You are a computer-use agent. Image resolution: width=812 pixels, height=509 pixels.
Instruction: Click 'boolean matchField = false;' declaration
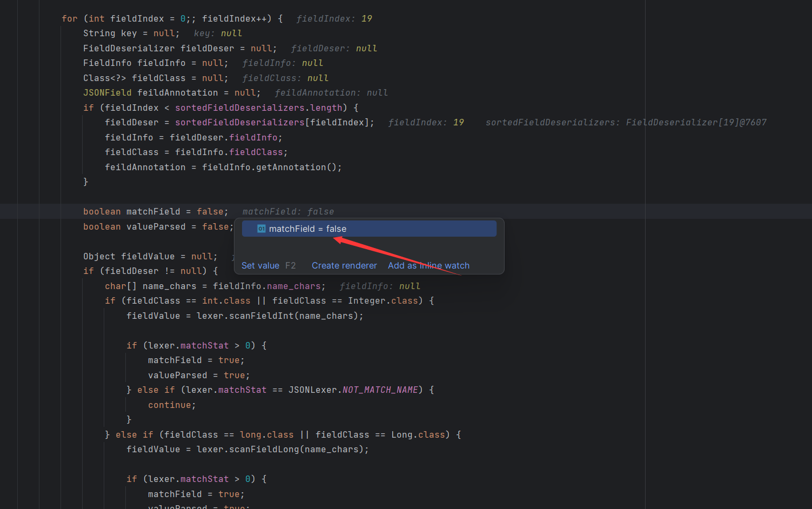156,212
